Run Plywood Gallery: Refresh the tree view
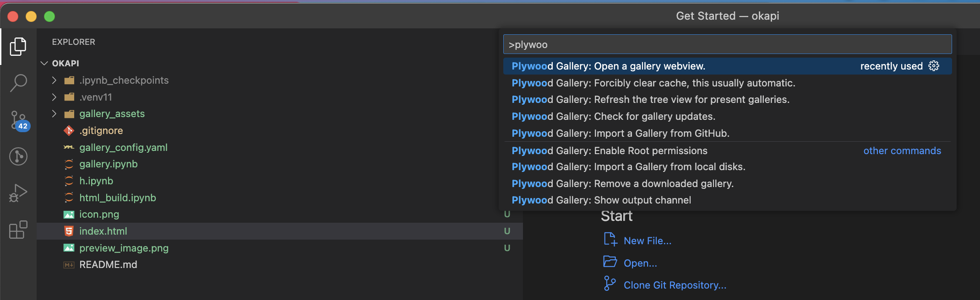The width and height of the screenshot is (980, 300). pos(727,99)
